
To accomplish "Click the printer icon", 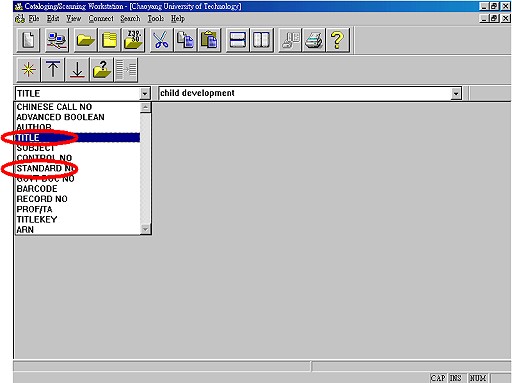I will [x=314, y=40].
